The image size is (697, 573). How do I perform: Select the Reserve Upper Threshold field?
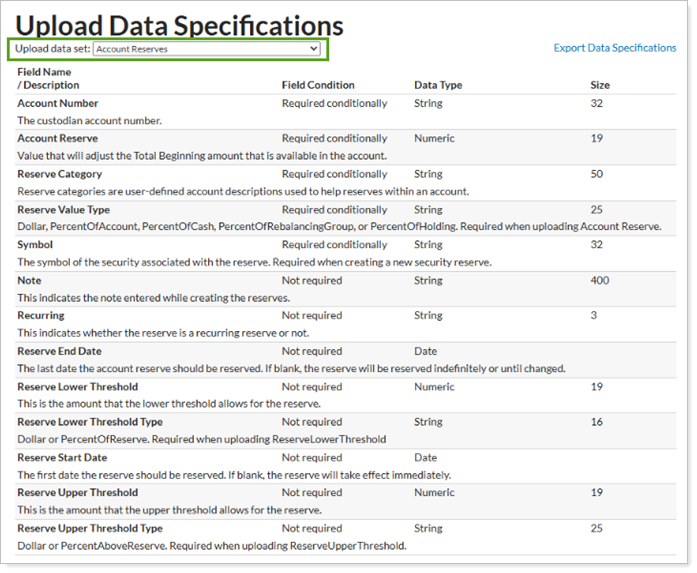[78, 493]
